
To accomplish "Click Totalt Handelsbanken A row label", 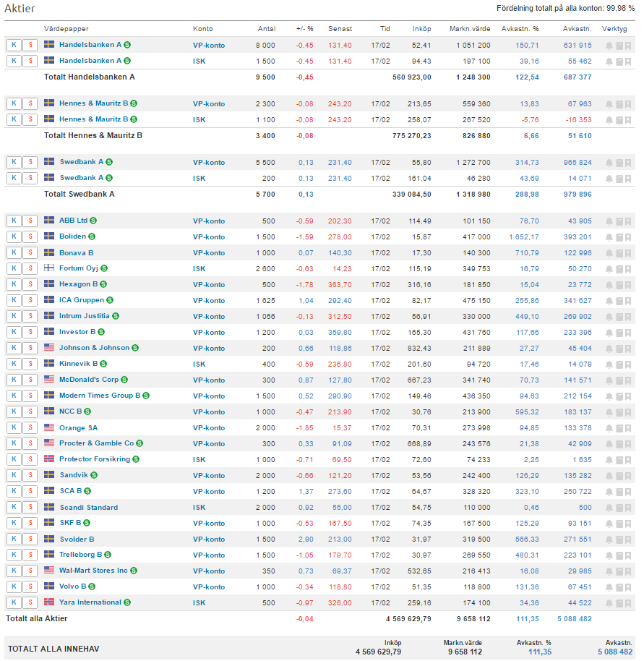I will [90, 77].
